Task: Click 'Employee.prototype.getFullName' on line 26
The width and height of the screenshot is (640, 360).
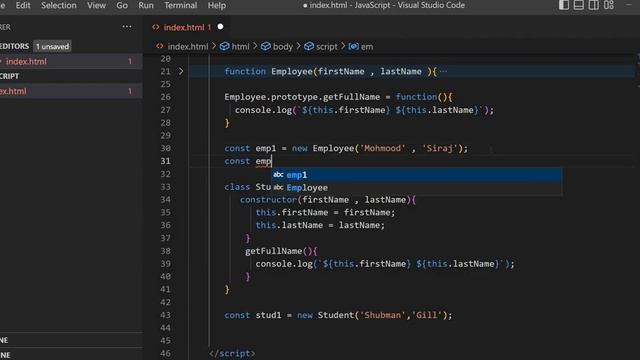Action: pos(302,97)
